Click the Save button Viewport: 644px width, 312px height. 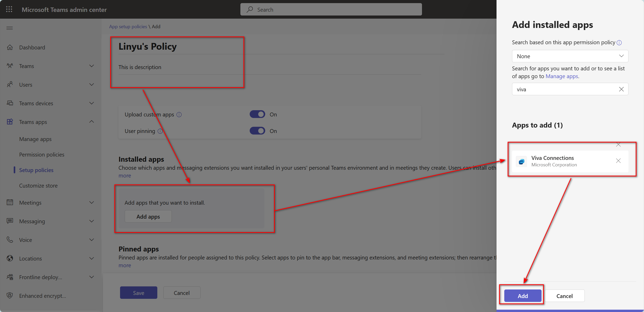tap(138, 293)
